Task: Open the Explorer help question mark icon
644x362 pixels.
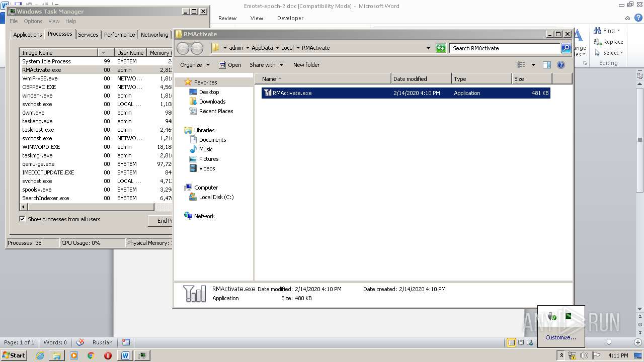Action: 561,65
